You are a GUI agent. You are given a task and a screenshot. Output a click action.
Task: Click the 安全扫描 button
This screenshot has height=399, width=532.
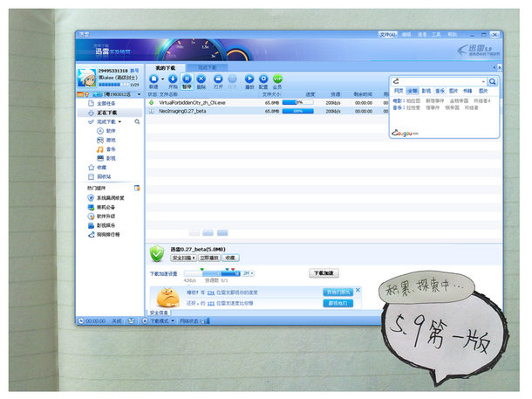click(x=183, y=258)
